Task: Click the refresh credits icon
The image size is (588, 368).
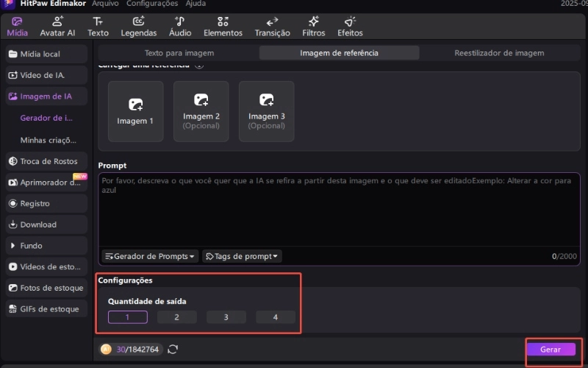Action: tap(173, 349)
